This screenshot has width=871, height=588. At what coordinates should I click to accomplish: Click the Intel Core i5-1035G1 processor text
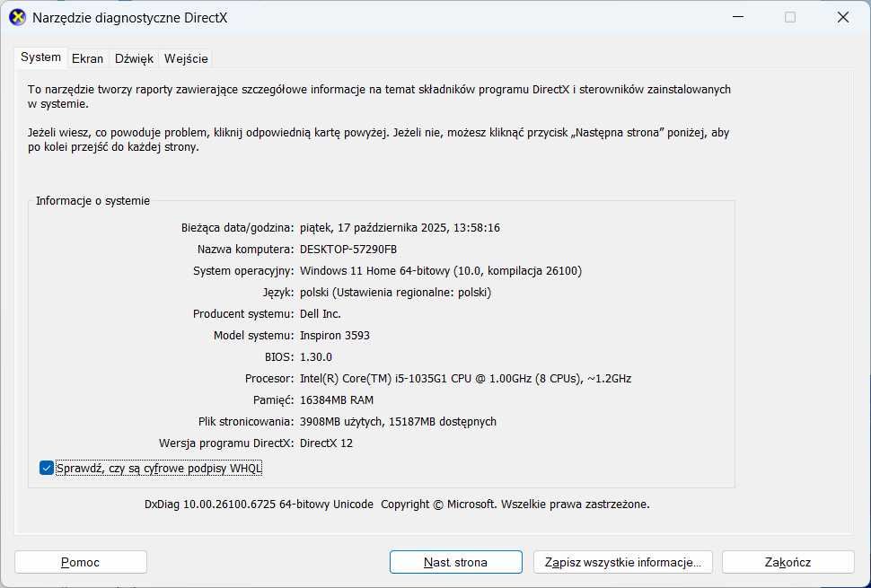coord(465,378)
